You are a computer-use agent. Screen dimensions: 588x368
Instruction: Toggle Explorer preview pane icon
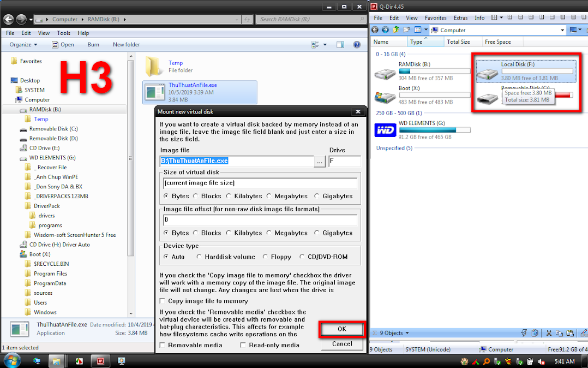click(x=340, y=45)
